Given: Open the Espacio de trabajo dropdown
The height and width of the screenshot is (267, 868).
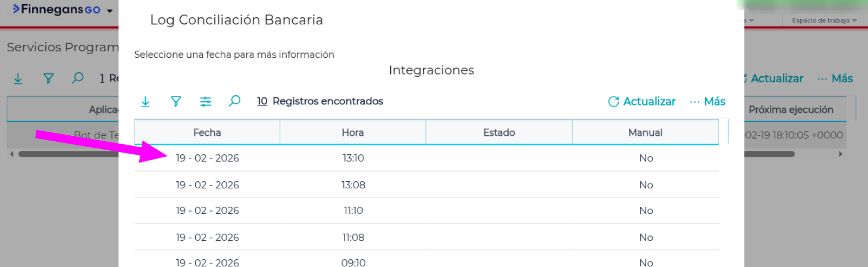Looking at the screenshot, I should pos(824,20).
